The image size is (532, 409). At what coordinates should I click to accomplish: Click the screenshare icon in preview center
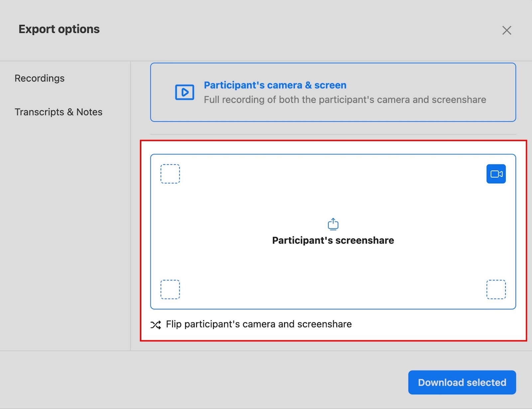click(333, 224)
